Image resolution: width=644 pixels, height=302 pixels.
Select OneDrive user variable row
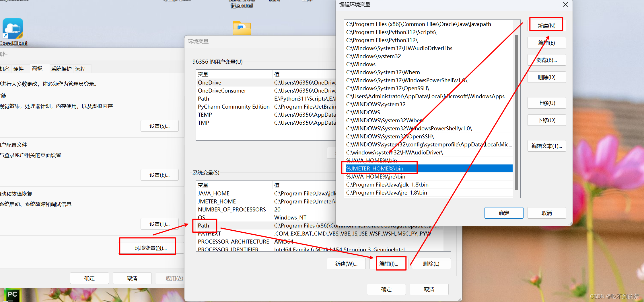tap(266, 83)
